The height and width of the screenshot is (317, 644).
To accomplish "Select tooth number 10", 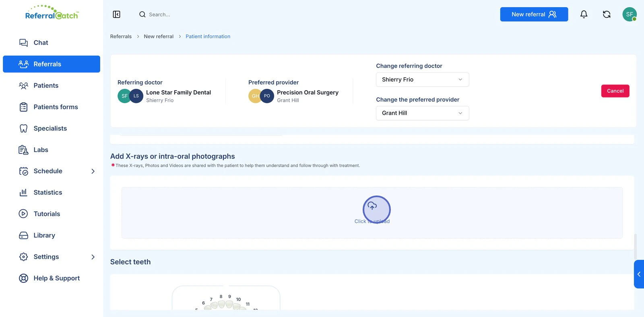I will (236, 306).
